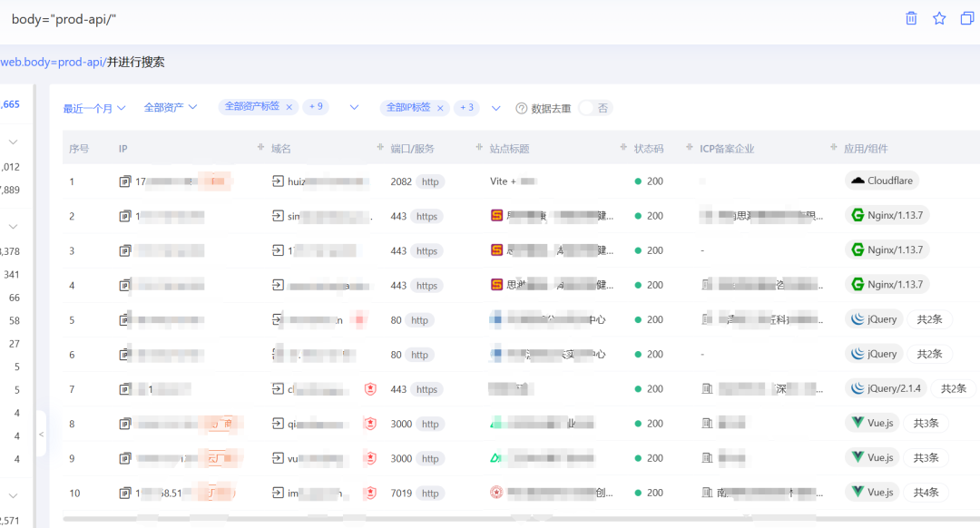Click the trash delete icon at top right
Image resolution: width=980 pixels, height=528 pixels.
click(x=911, y=18)
